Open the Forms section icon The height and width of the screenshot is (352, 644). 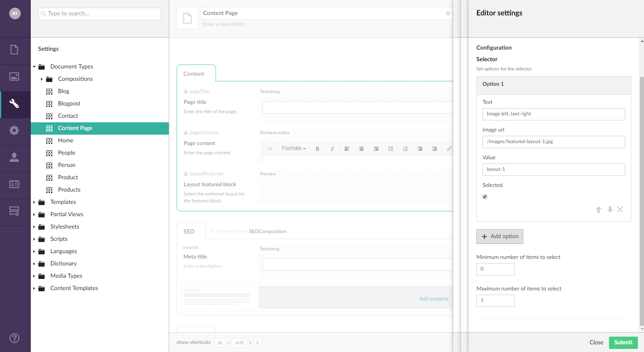pyautogui.click(x=14, y=211)
